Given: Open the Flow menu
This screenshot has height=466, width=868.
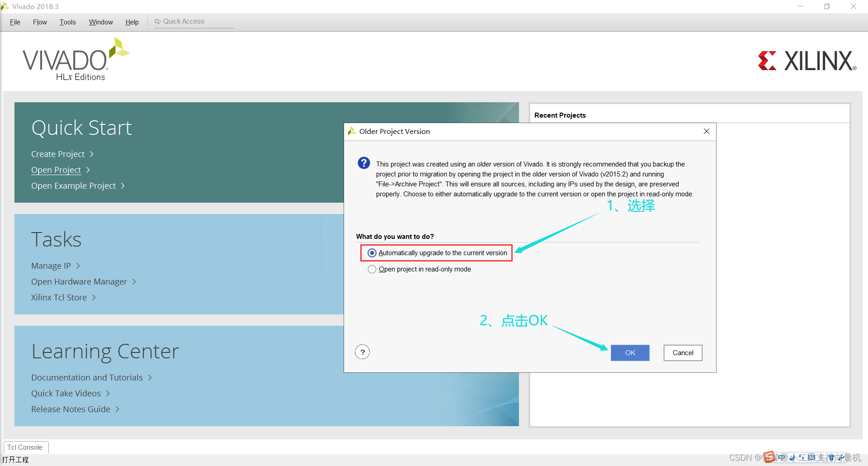Looking at the screenshot, I should coord(40,22).
